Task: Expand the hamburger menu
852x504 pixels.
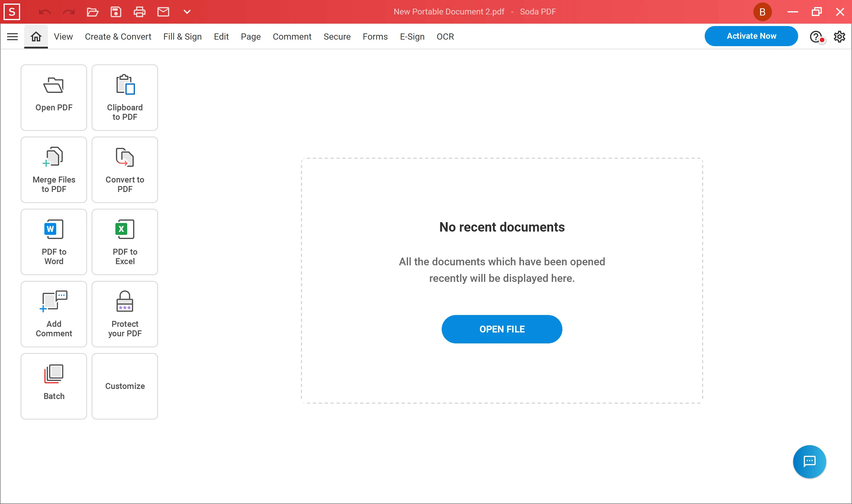Action: click(x=13, y=37)
